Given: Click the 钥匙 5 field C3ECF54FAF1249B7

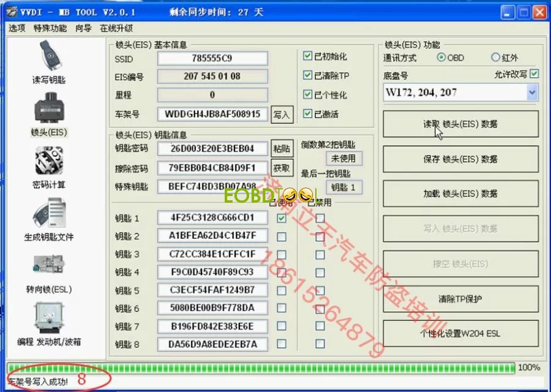Looking at the screenshot, I should click(x=212, y=290).
